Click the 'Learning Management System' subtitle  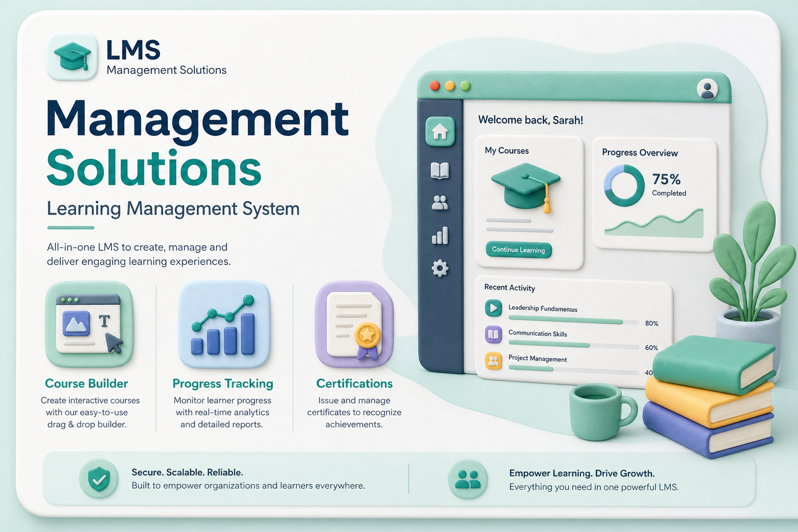(x=173, y=209)
